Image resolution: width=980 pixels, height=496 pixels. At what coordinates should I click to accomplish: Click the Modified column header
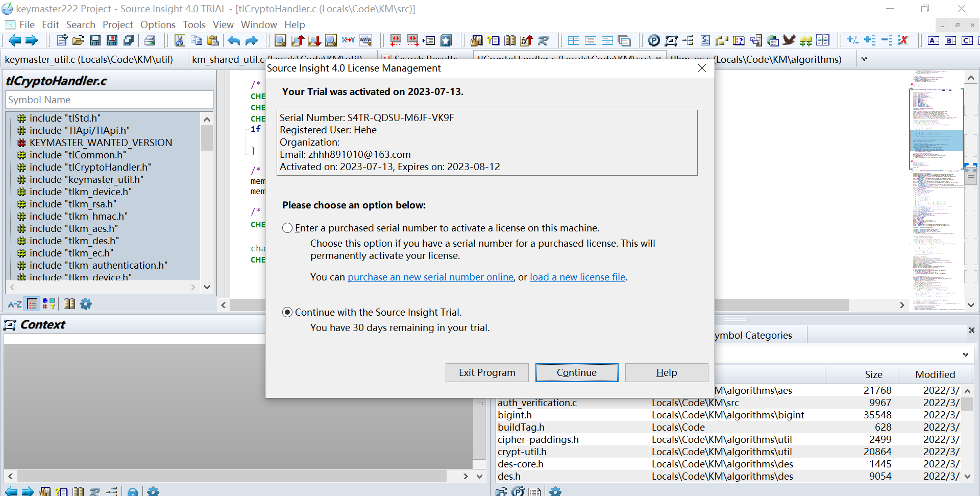[x=935, y=374]
